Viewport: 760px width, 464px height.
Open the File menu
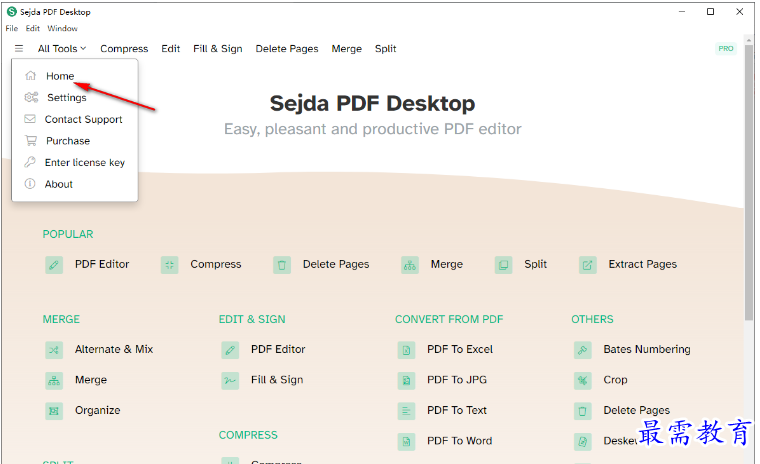[12, 28]
